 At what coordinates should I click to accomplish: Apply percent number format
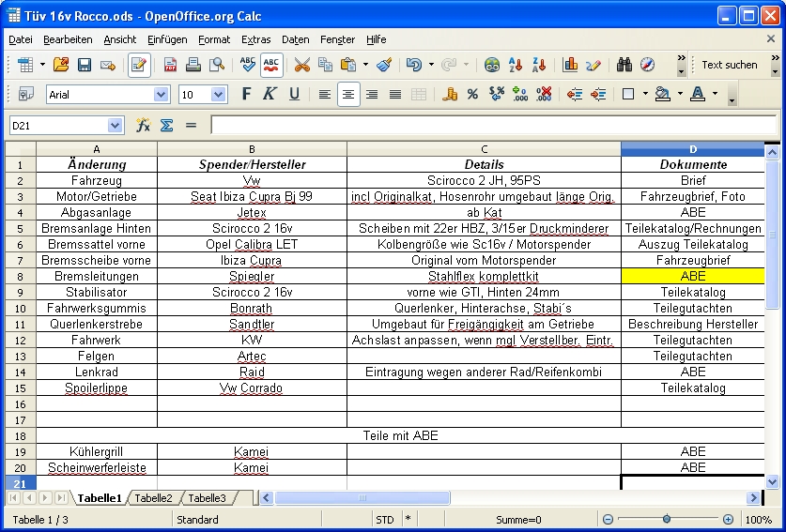coord(472,94)
